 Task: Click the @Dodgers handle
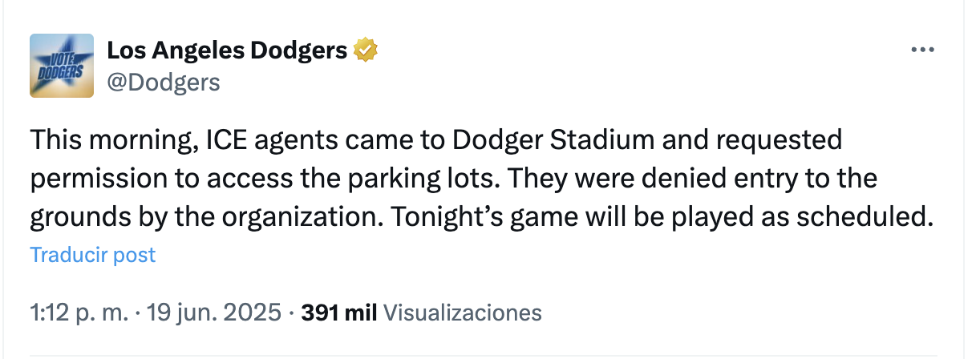(164, 82)
